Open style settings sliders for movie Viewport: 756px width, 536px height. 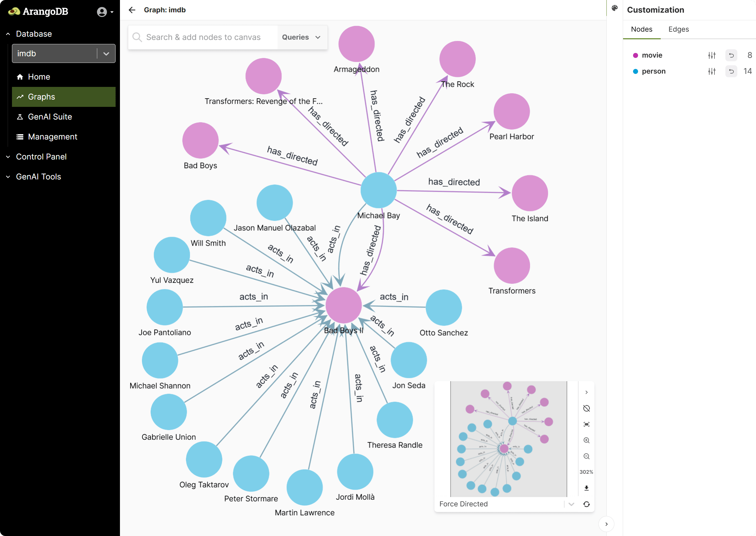pos(712,55)
